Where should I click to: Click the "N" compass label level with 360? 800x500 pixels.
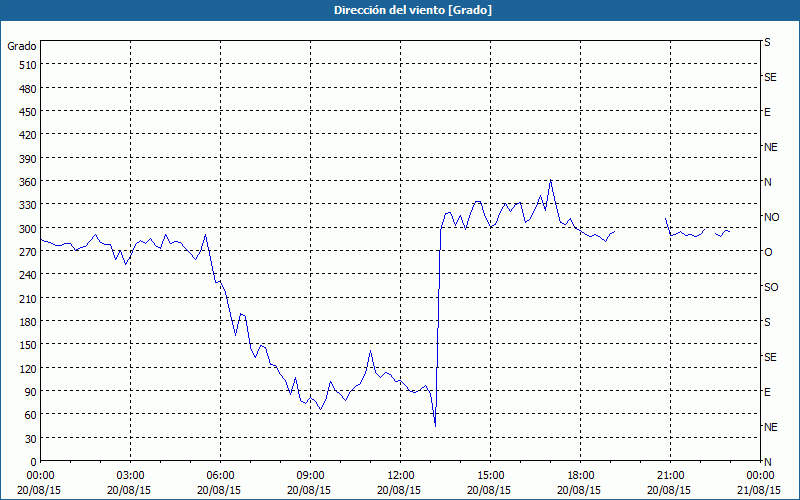(767, 182)
